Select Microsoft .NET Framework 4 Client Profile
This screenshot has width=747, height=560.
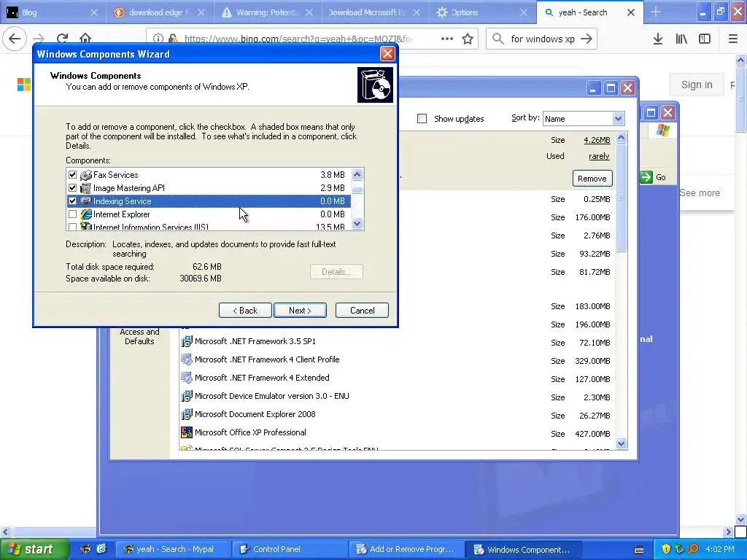coord(267,359)
